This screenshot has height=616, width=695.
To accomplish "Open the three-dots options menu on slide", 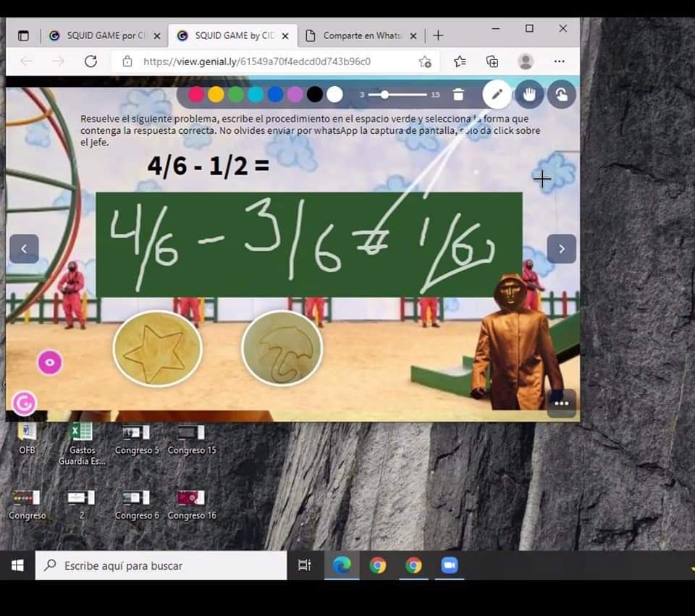I will click(x=562, y=403).
